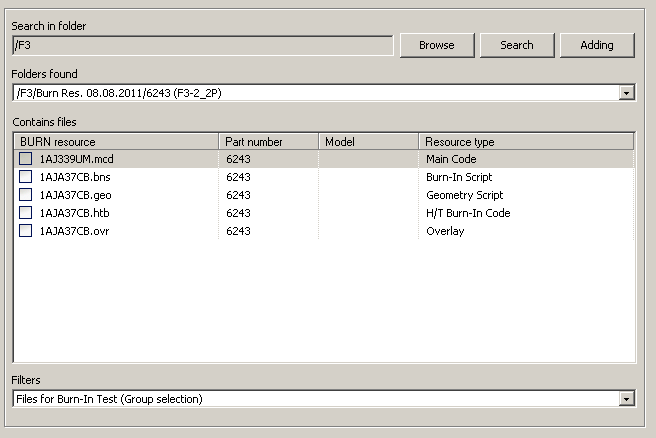
Task: Click the Browse button
Action: (436, 45)
